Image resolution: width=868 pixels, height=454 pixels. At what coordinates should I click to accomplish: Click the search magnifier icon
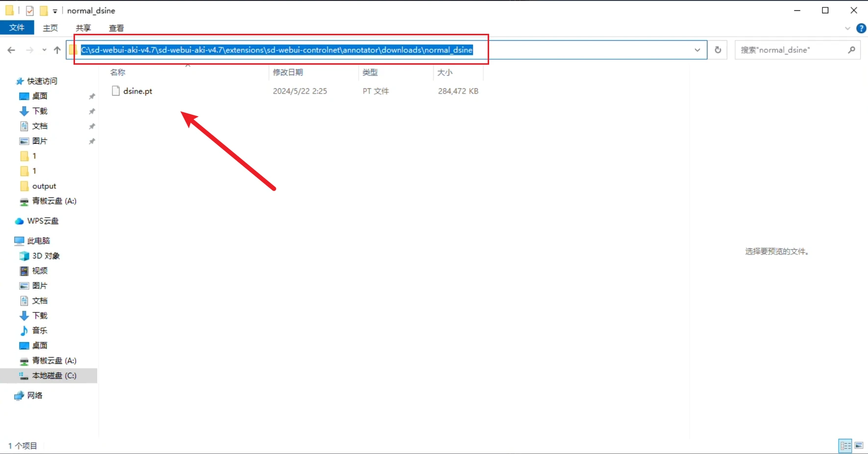tap(852, 50)
